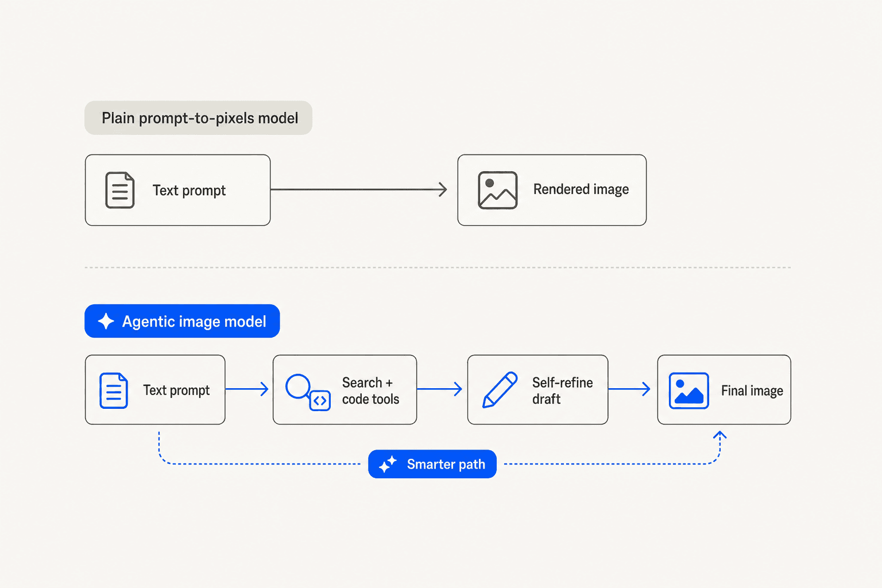Click the gray document icon in top Text prompt box
Screen dimensions: 882x588
[x=119, y=190]
